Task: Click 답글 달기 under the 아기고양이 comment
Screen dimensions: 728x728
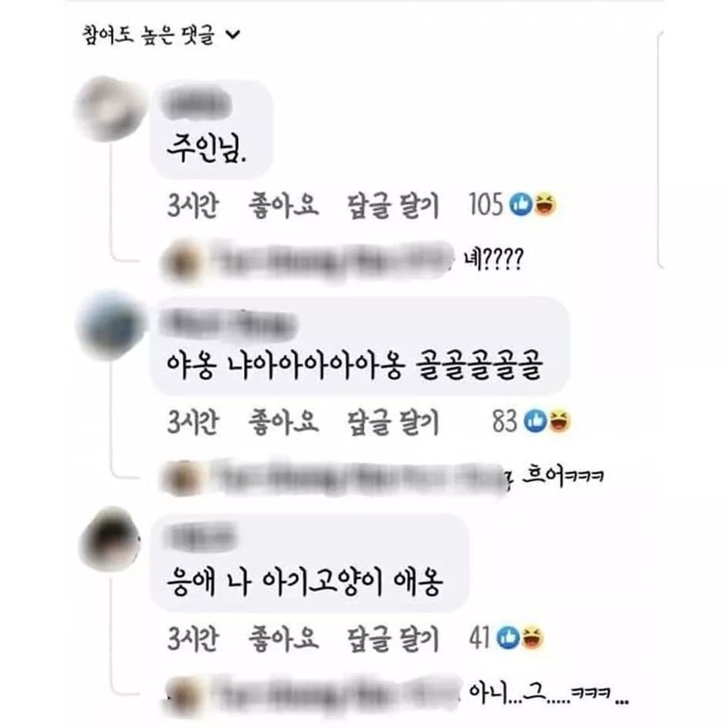Action: pos(393,639)
